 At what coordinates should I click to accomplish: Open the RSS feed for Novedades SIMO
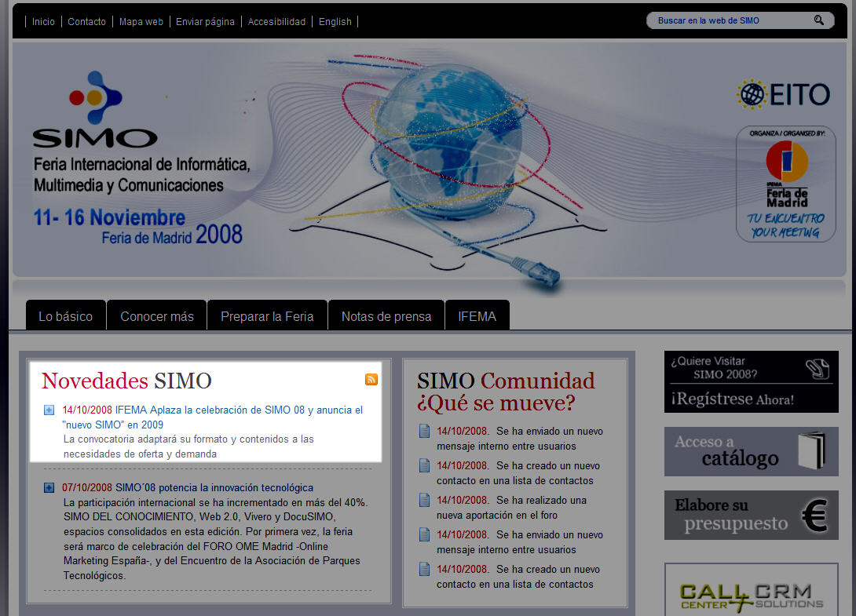click(371, 379)
